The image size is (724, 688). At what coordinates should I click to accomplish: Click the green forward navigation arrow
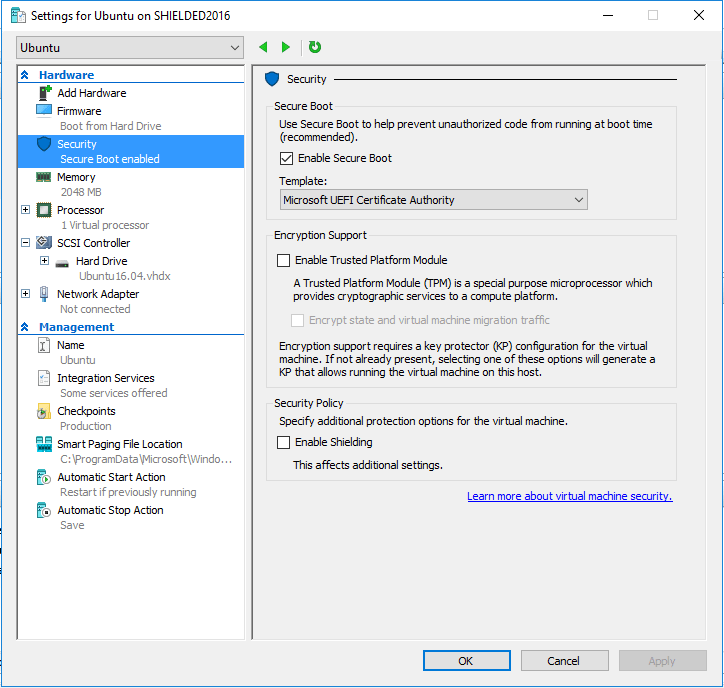pos(286,47)
